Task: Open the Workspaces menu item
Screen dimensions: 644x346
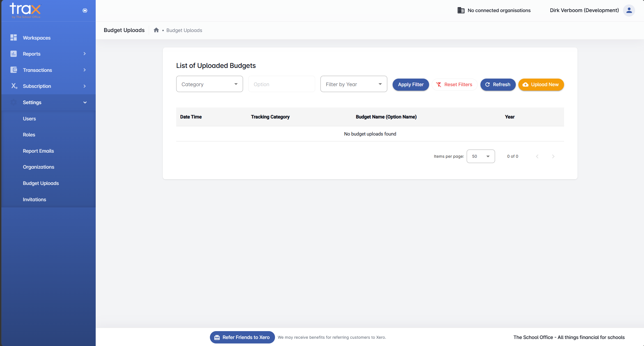Action: (x=48, y=38)
